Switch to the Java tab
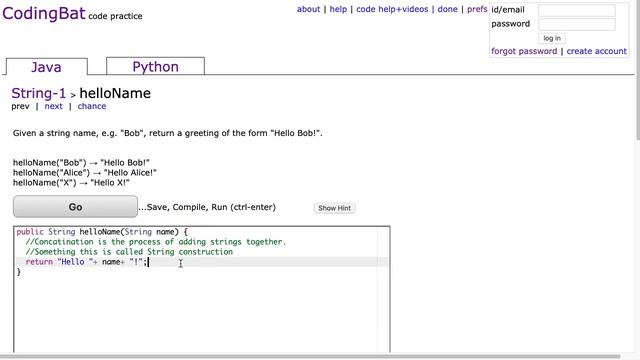 point(47,67)
